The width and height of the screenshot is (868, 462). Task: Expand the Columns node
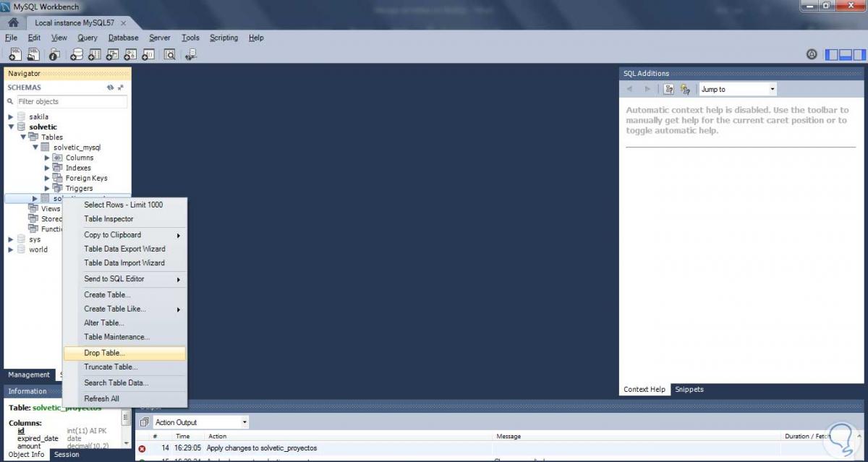coord(48,158)
